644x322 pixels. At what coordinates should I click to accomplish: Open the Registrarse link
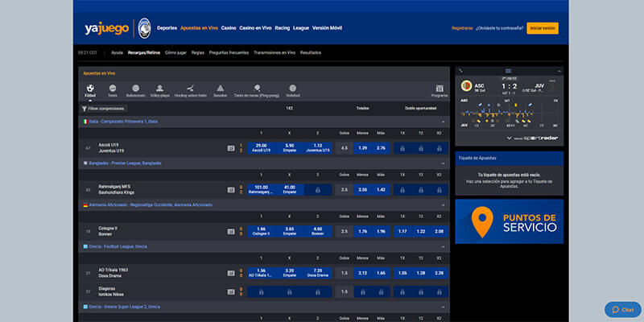point(462,28)
